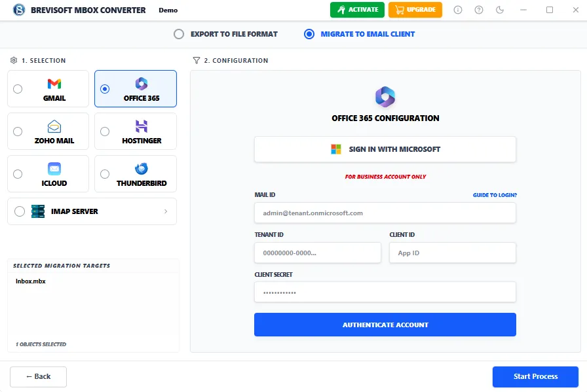Select the Hostinger radio button
587x392 pixels.
point(105,132)
